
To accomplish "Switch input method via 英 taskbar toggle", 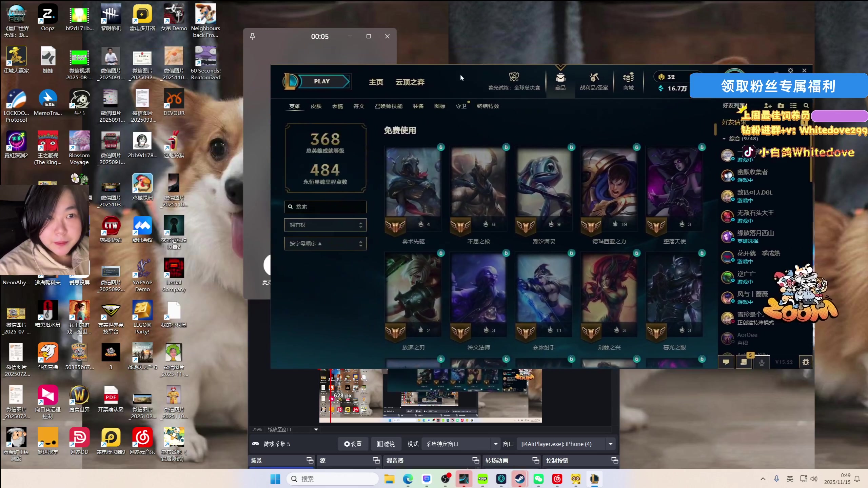I will [x=790, y=479].
